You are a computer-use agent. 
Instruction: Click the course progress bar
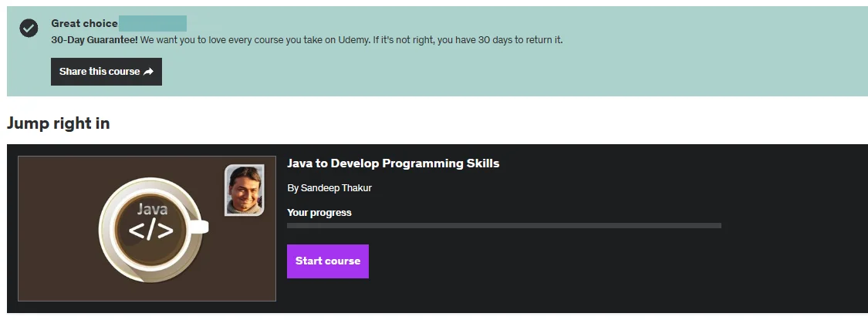tap(504, 225)
